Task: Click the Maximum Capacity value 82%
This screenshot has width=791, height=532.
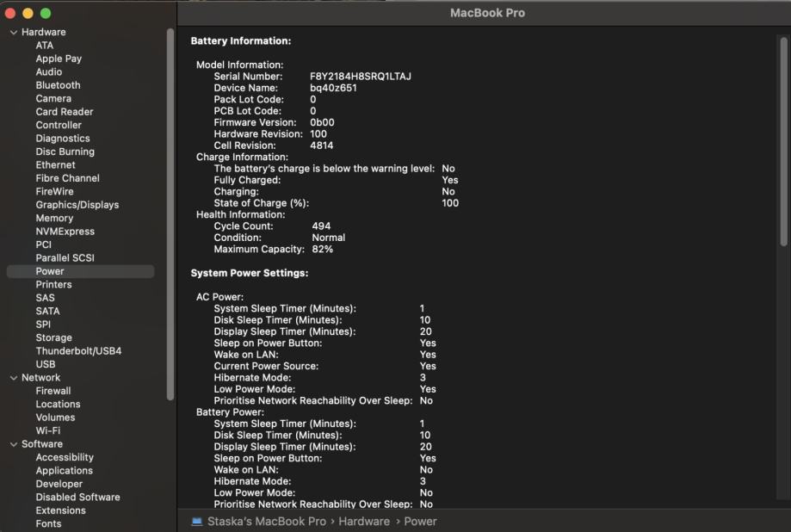Action: pyautogui.click(x=323, y=250)
